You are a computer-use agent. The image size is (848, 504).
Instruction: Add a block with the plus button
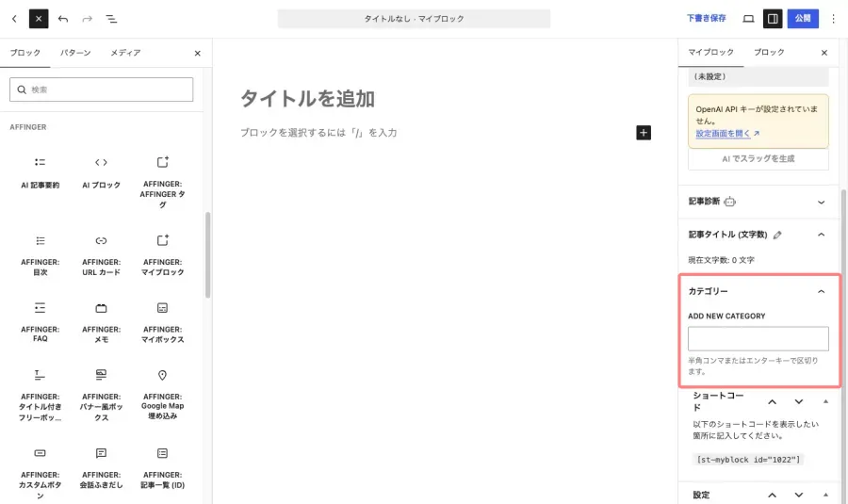coord(643,133)
